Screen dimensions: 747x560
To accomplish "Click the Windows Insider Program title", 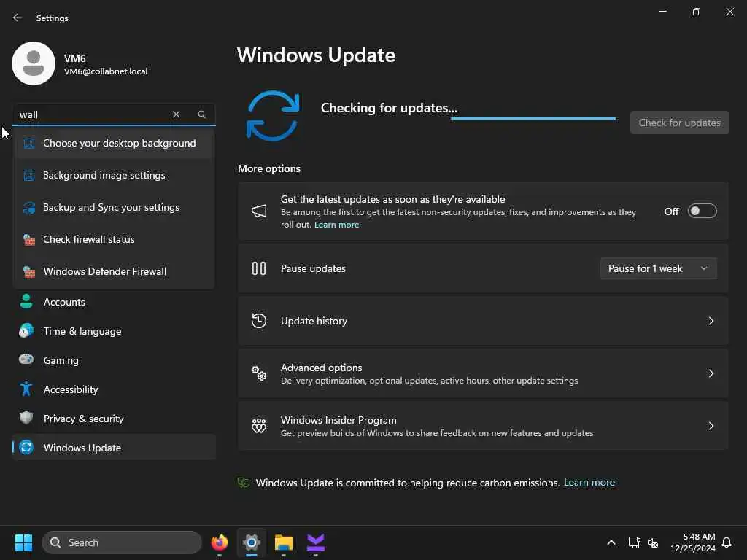I will pyautogui.click(x=338, y=420).
